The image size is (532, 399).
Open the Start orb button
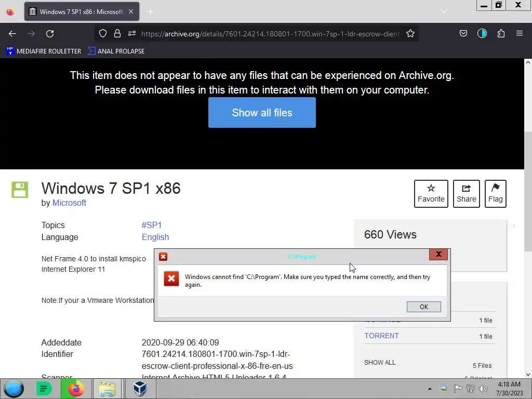(x=14, y=389)
